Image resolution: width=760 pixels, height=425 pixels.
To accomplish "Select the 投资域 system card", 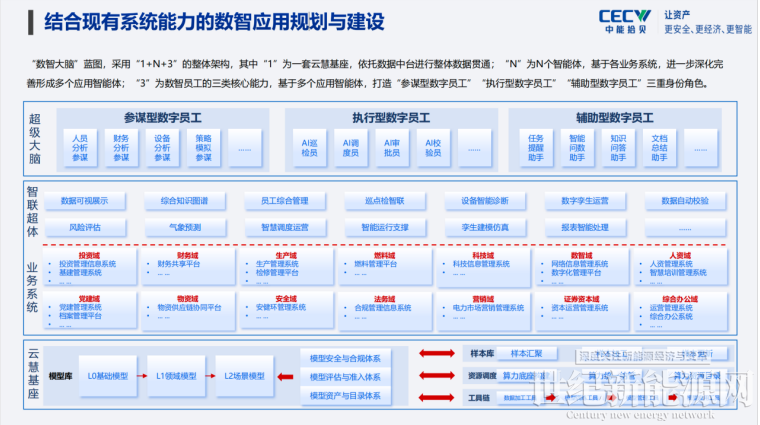I will click(90, 266).
